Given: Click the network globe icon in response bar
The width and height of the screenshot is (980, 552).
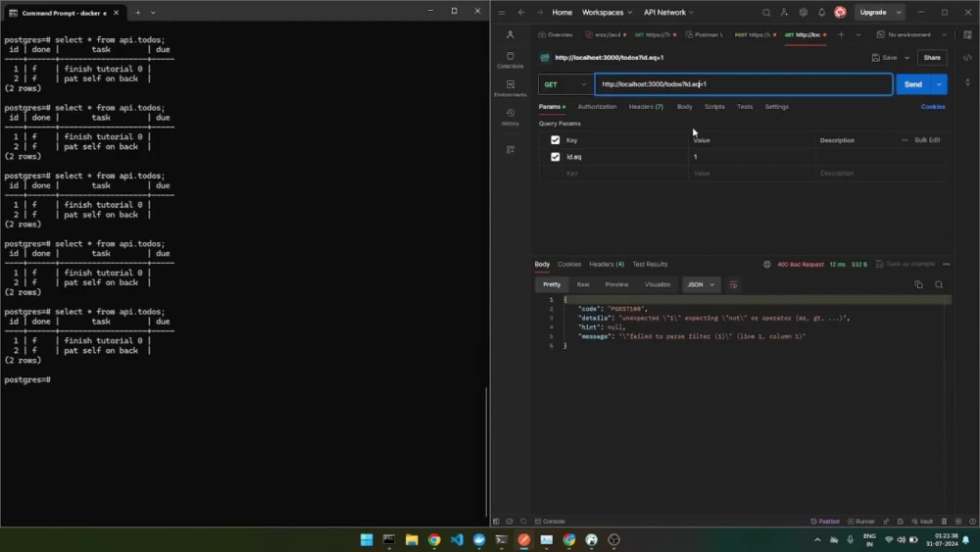Looking at the screenshot, I should [x=767, y=265].
